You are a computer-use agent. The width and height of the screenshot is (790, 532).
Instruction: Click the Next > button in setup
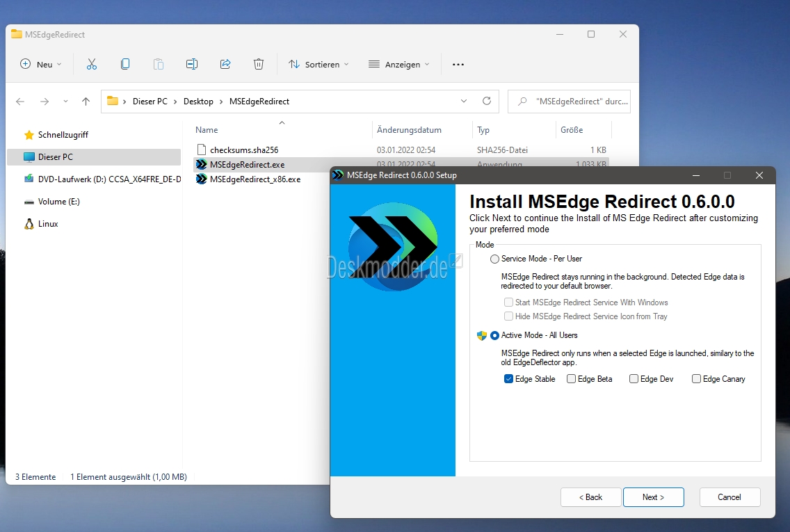pyautogui.click(x=654, y=497)
